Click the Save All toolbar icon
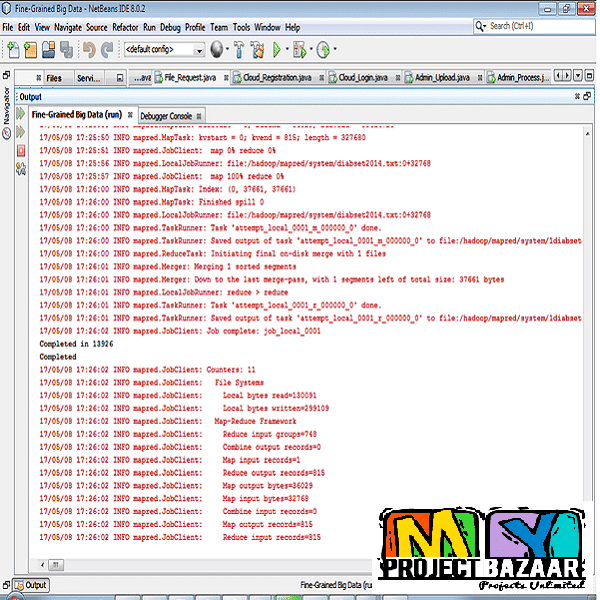The height and width of the screenshot is (600, 600). 66,48
